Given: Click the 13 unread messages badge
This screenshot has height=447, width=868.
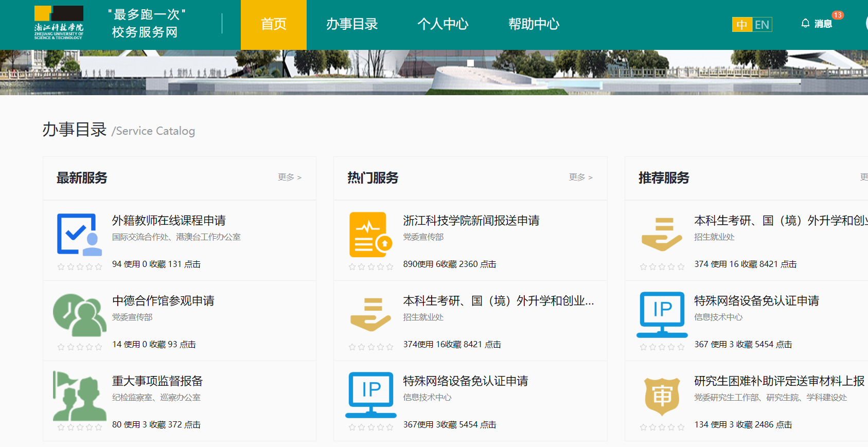Looking at the screenshot, I should pyautogui.click(x=838, y=15).
